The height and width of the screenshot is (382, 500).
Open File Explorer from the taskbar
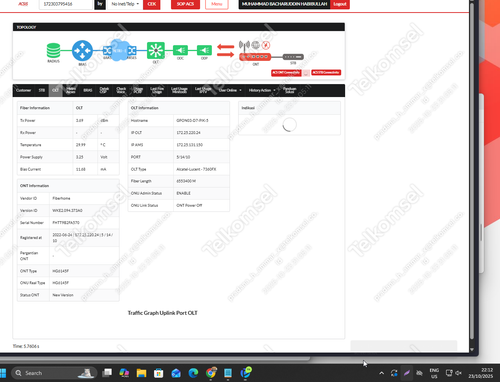tap(141, 373)
